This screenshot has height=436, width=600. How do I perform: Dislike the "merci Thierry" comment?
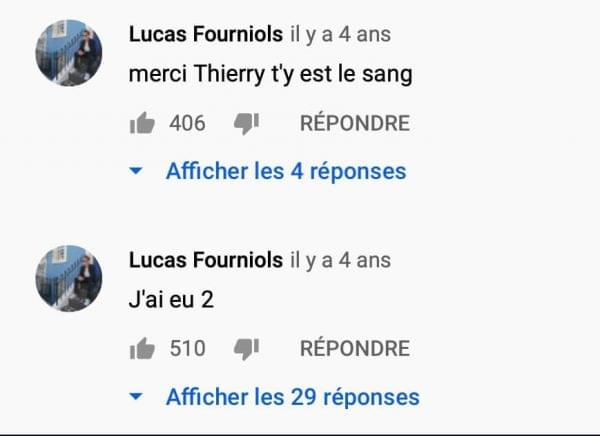[x=246, y=124]
